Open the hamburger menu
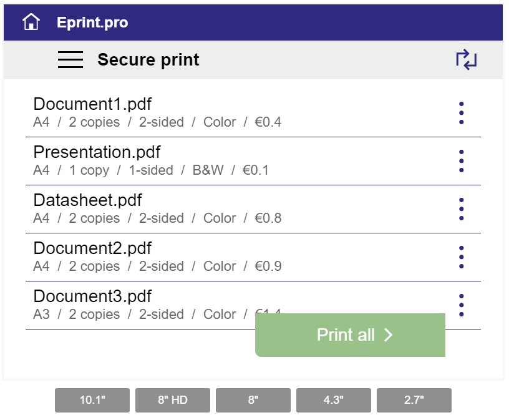Viewport: 509px width, 420px height. pyautogui.click(x=70, y=60)
